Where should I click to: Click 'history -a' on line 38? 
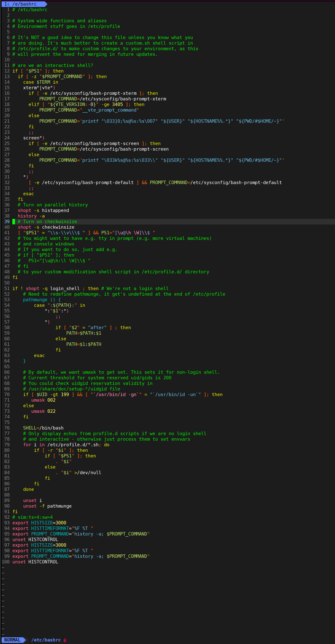(31, 216)
